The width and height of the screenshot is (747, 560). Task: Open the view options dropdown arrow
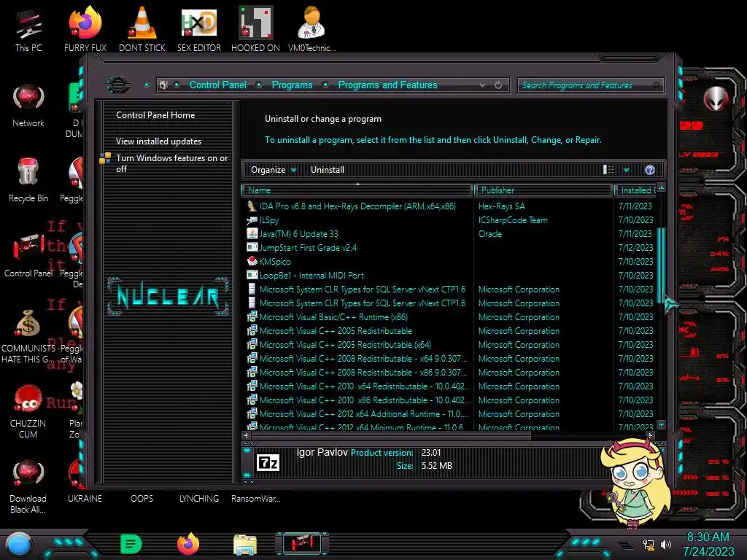coord(626,170)
